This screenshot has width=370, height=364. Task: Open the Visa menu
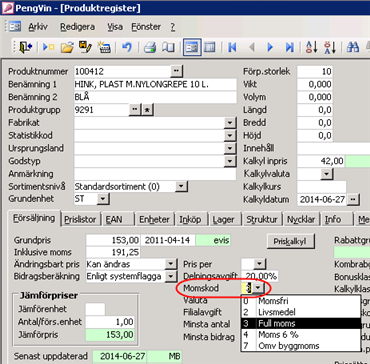115,27
